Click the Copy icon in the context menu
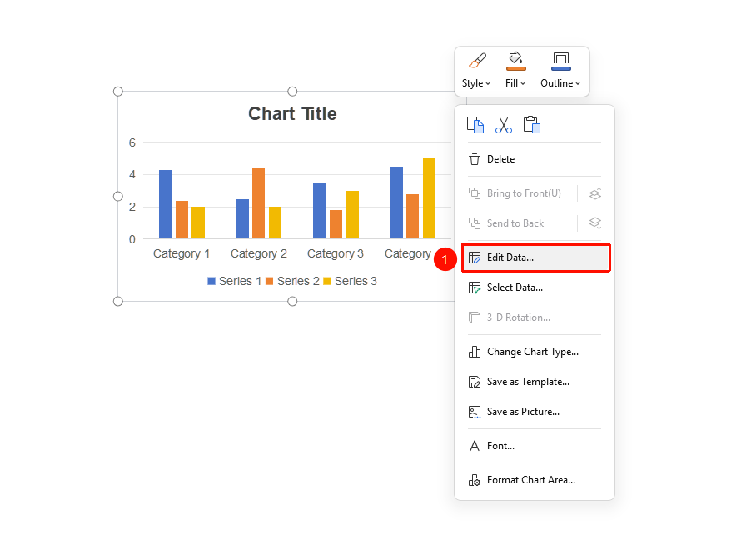The width and height of the screenshot is (756, 540). [475, 125]
